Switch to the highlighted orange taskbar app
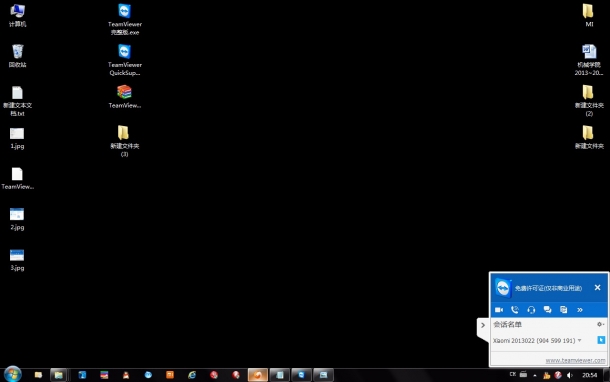 coord(258,375)
